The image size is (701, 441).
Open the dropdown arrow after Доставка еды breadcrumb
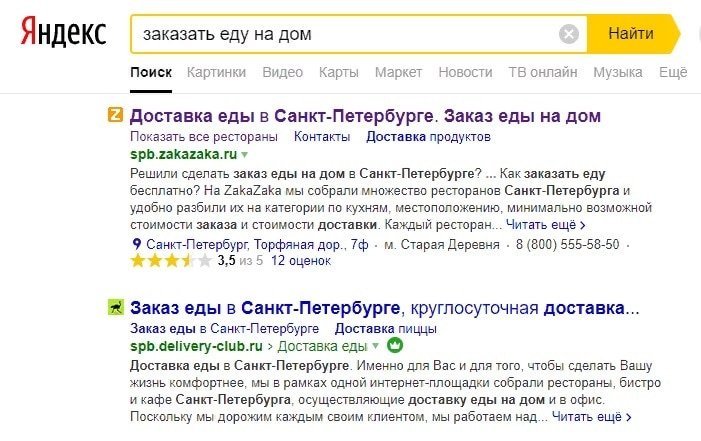376,346
